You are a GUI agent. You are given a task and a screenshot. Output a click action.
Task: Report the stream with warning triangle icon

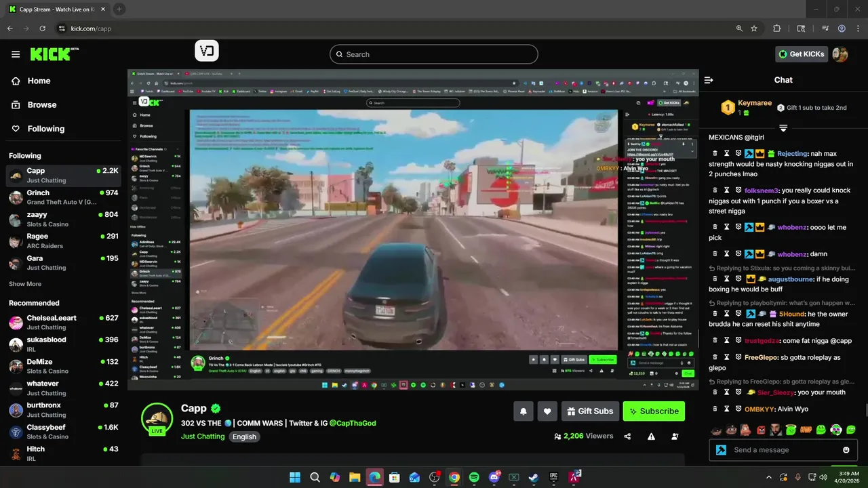[x=651, y=436]
